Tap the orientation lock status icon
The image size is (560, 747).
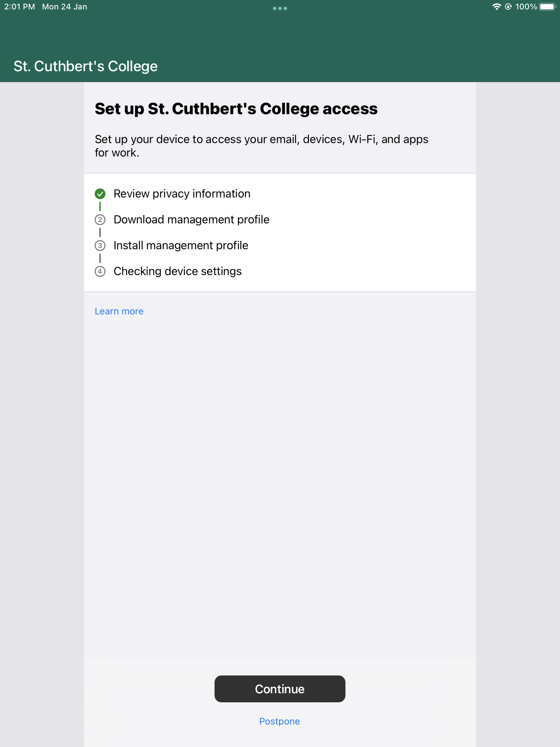(508, 7)
